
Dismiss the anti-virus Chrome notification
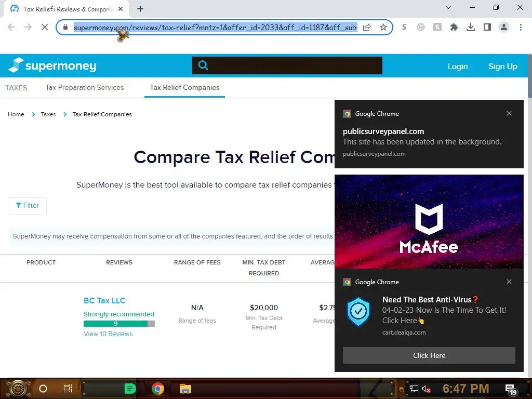pos(509,282)
